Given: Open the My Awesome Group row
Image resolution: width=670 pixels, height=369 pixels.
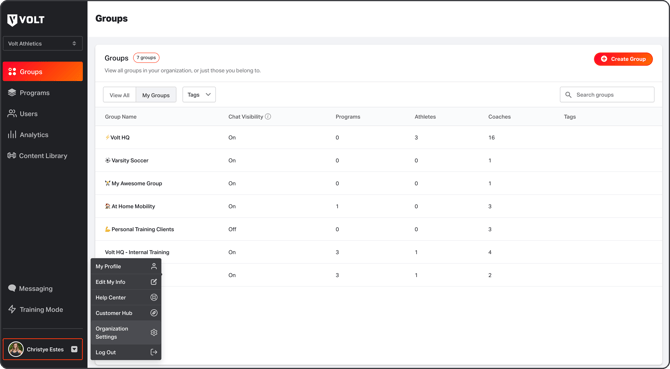Looking at the screenshot, I should coord(379,183).
